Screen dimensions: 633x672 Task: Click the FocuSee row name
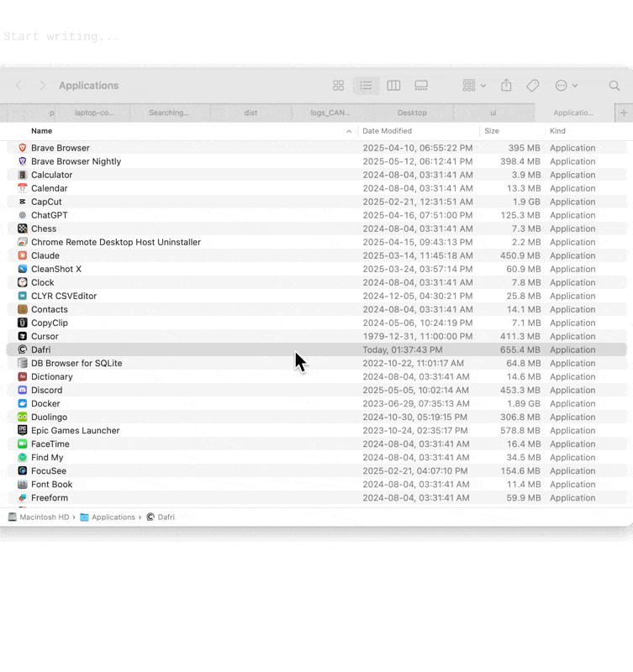tap(49, 471)
